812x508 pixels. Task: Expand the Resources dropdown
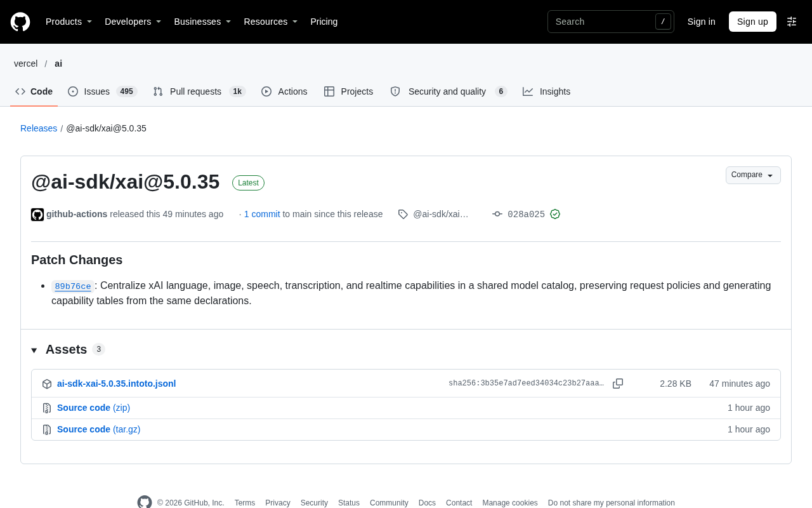point(271,22)
